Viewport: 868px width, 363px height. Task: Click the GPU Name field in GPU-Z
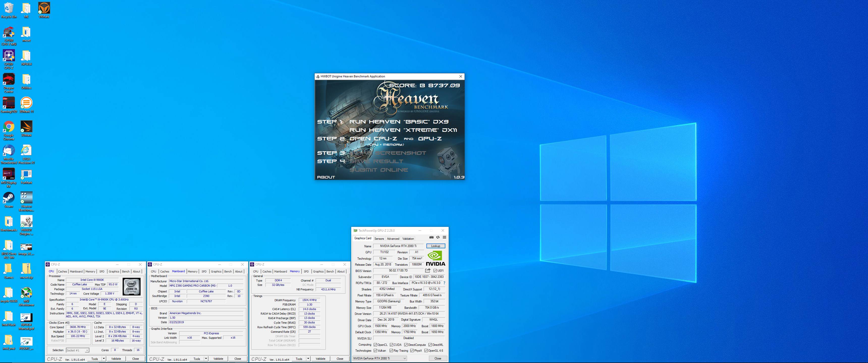[x=398, y=246]
